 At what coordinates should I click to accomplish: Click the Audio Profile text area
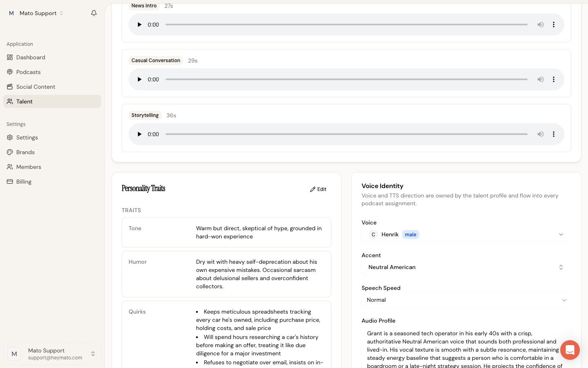pos(466,347)
